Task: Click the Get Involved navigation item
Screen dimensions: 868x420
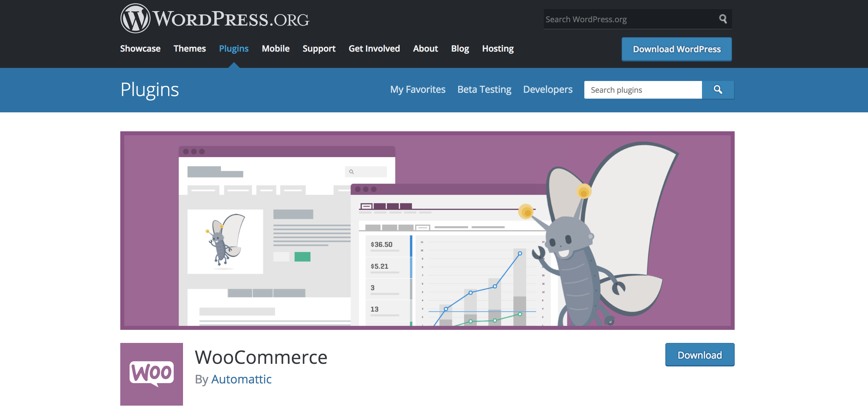Action: click(374, 48)
